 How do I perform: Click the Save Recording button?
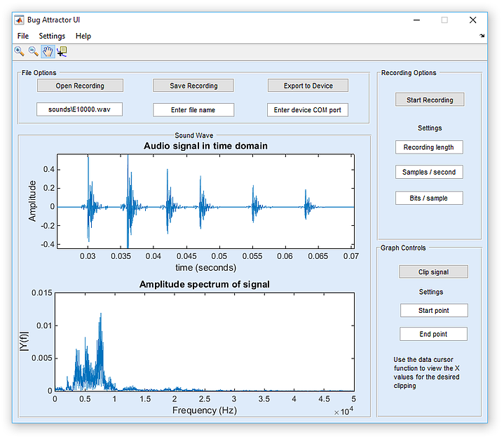(x=193, y=86)
